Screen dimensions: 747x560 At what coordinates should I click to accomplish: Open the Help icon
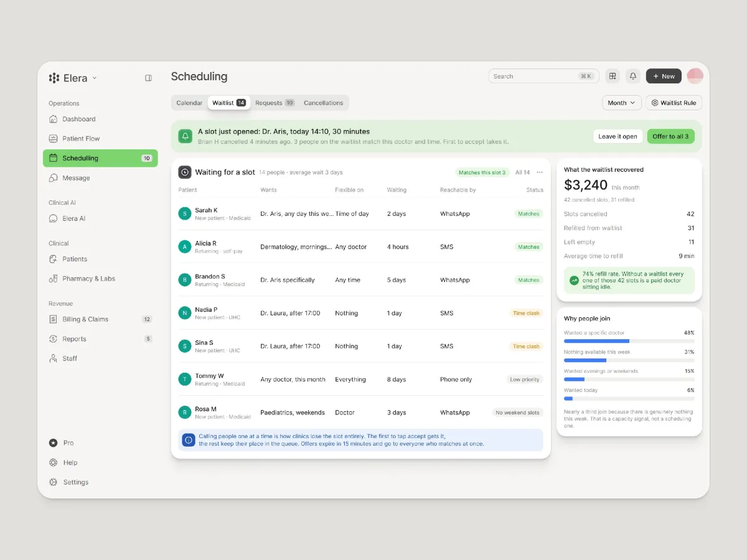(x=54, y=462)
